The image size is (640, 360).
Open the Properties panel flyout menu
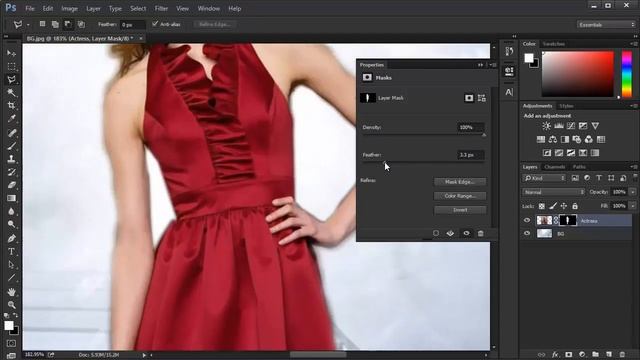(493, 65)
